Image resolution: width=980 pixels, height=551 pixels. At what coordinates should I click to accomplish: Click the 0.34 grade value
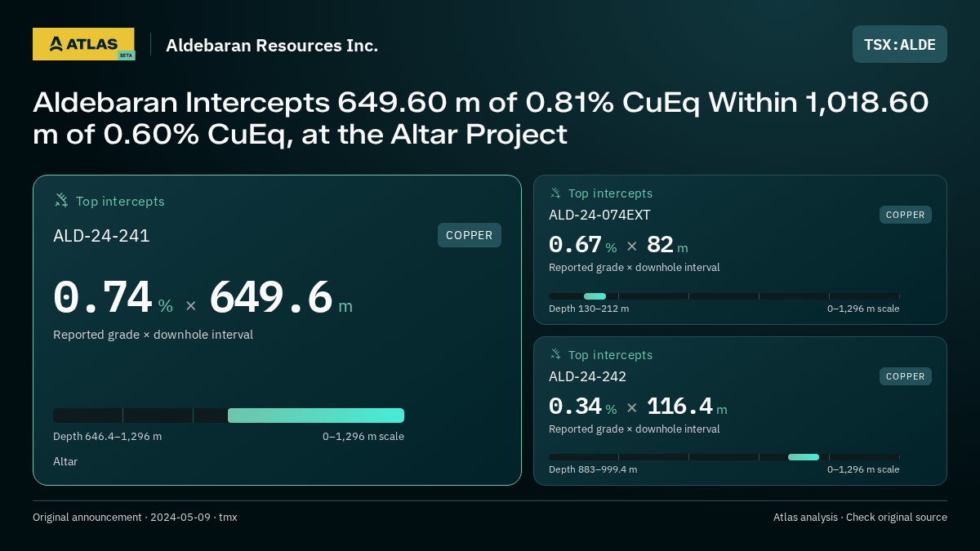coord(575,406)
